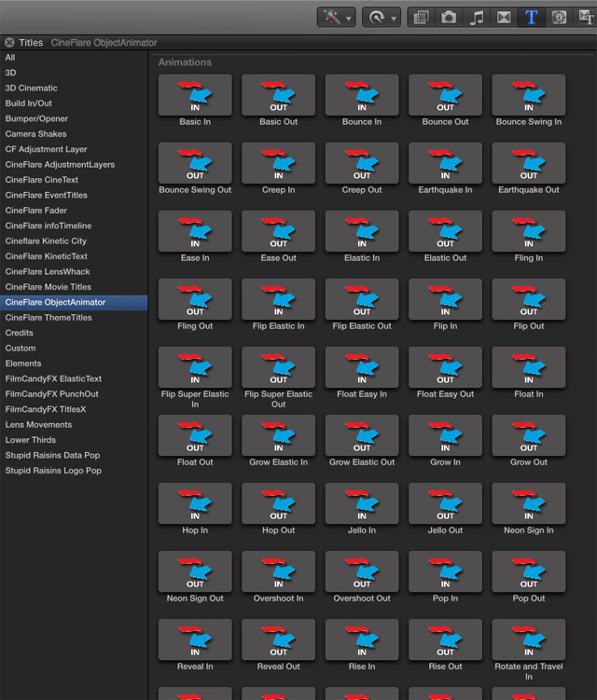Open the retime speed dropdown
Viewport: 597px width, 700px height.
pyautogui.click(x=382, y=18)
